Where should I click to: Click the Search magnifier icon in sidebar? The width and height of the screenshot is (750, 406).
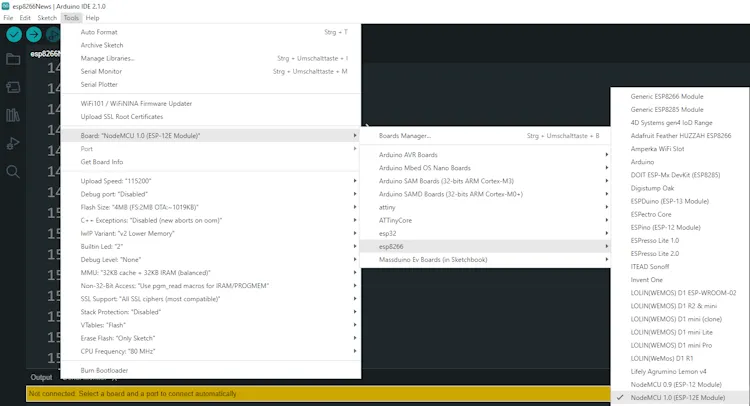tap(13, 171)
